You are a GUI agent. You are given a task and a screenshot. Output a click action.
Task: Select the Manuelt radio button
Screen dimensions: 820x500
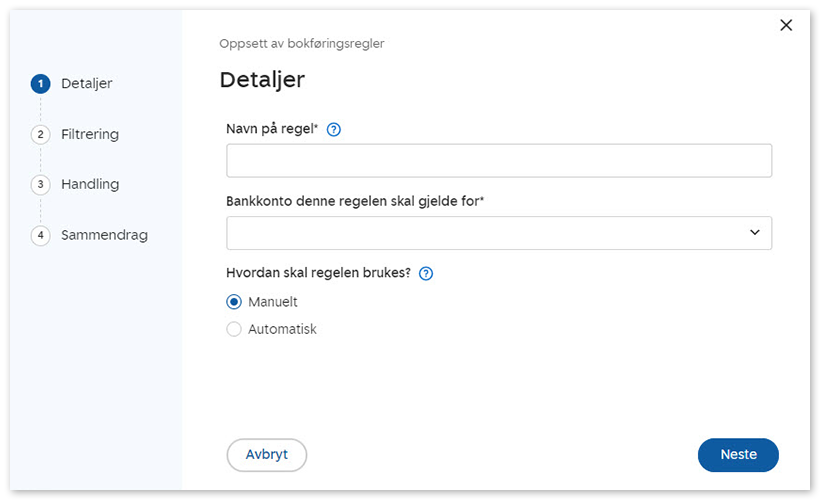pyautogui.click(x=234, y=302)
